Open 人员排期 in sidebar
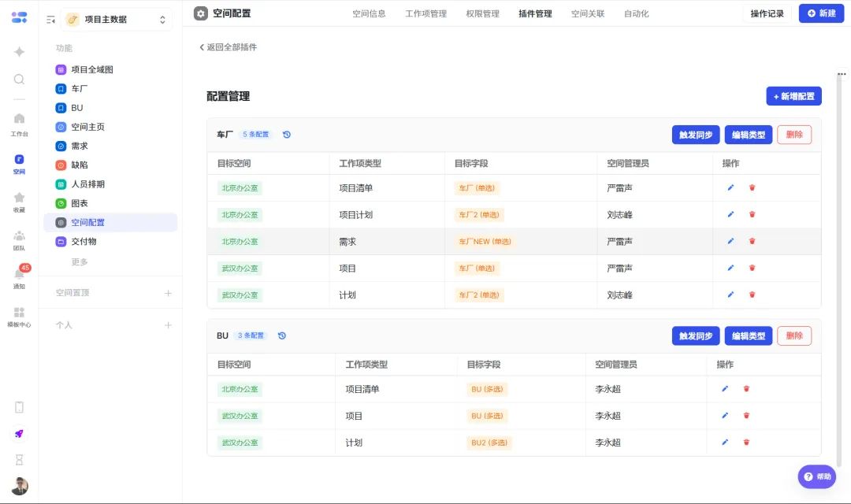Viewport: 851px width, 504px height. point(111,184)
